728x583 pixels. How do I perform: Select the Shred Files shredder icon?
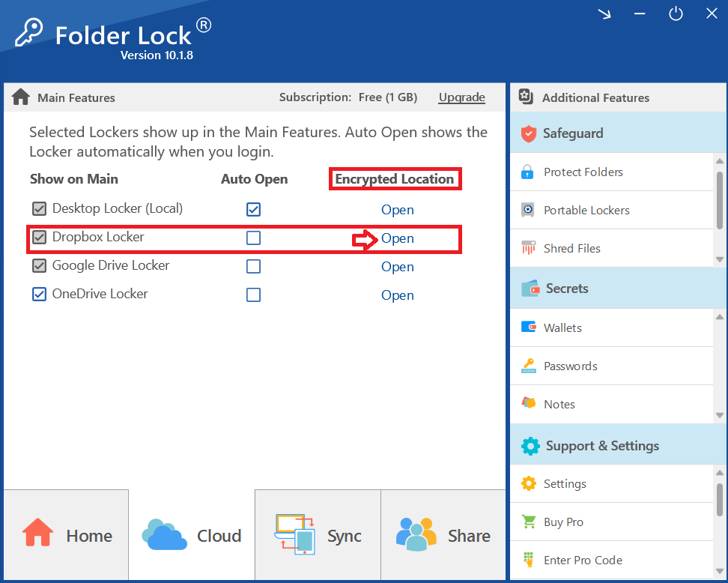click(x=528, y=248)
